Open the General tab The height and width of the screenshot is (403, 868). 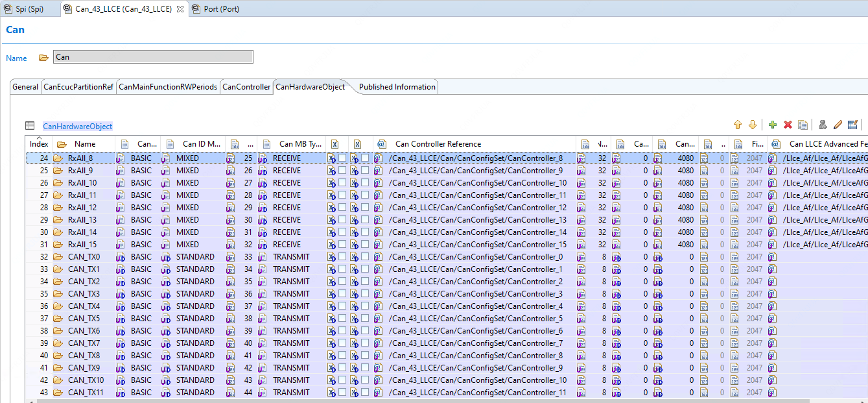click(x=25, y=87)
